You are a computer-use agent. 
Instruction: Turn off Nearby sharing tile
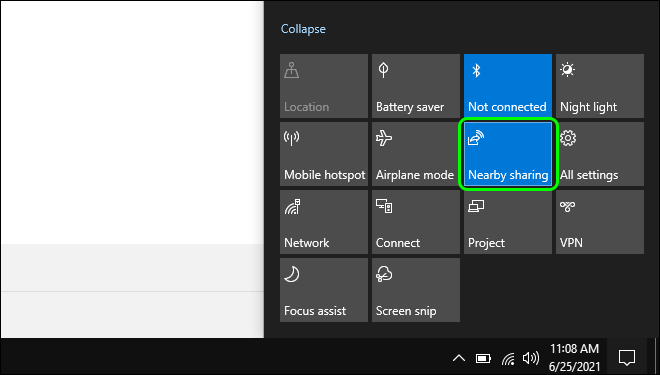pyautogui.click(x=508, y=154)
